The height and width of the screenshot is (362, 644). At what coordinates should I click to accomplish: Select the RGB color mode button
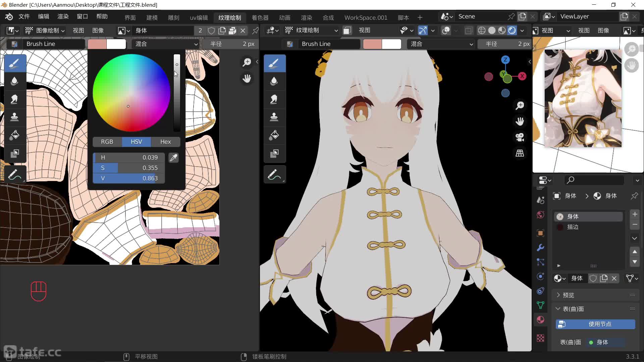(x=107, y=142)
